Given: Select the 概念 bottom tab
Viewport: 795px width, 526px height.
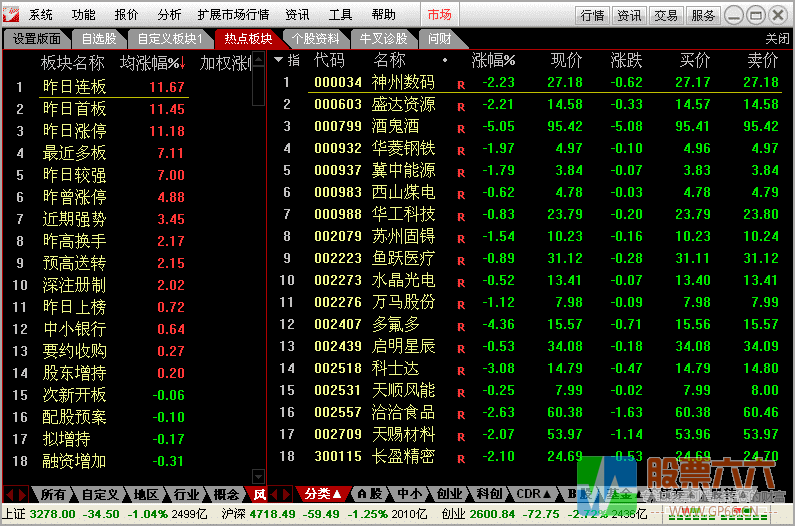Looking at the screenshot, I should 226,494.
